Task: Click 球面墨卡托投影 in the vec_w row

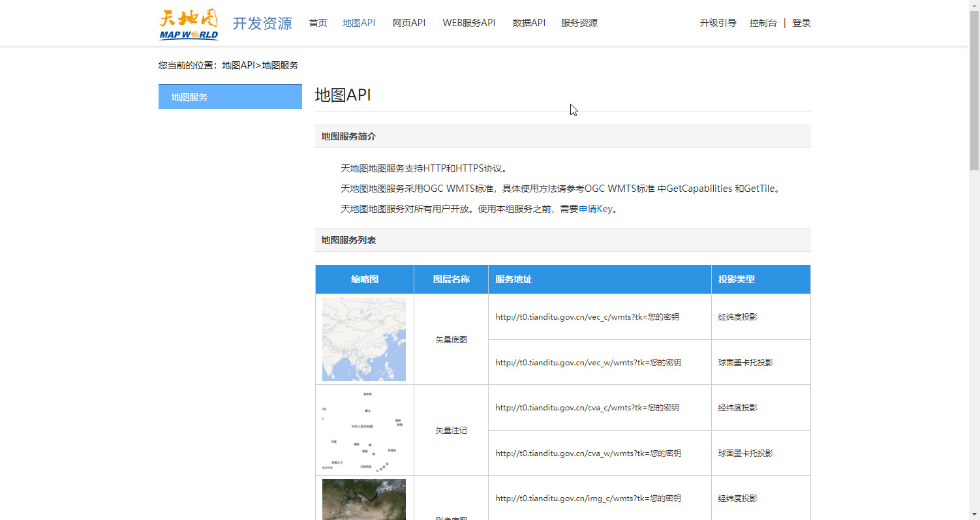Action: 746,363
